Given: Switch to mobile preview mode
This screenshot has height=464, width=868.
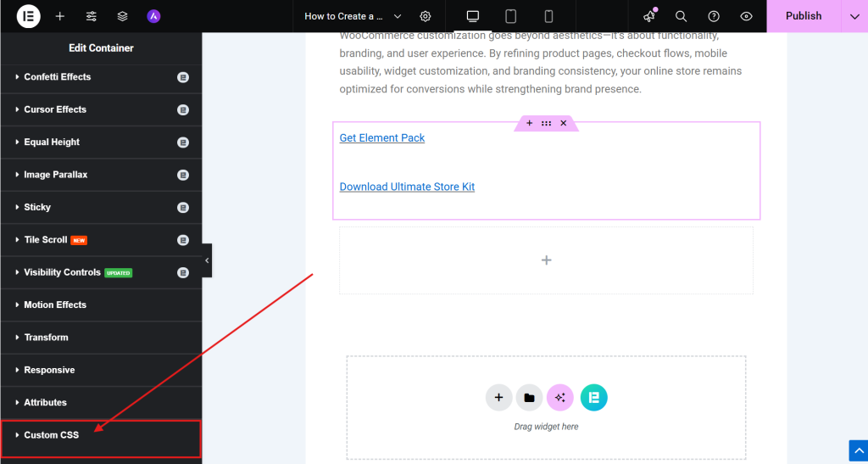Looking at the screenshot, I should point(548,16).
